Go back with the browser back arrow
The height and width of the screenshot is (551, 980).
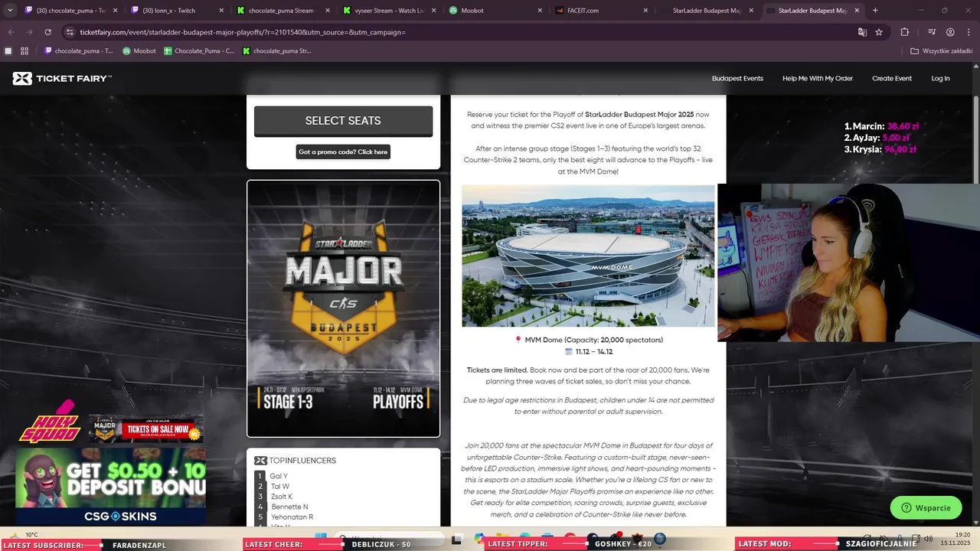point(11,32)
